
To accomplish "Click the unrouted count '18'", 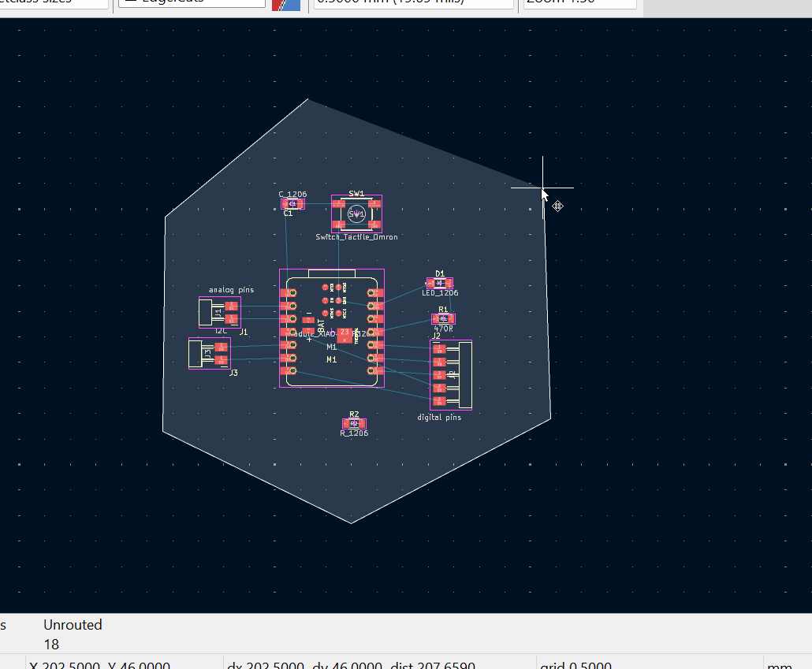I will pyautogui.click(x=51, y=645).
